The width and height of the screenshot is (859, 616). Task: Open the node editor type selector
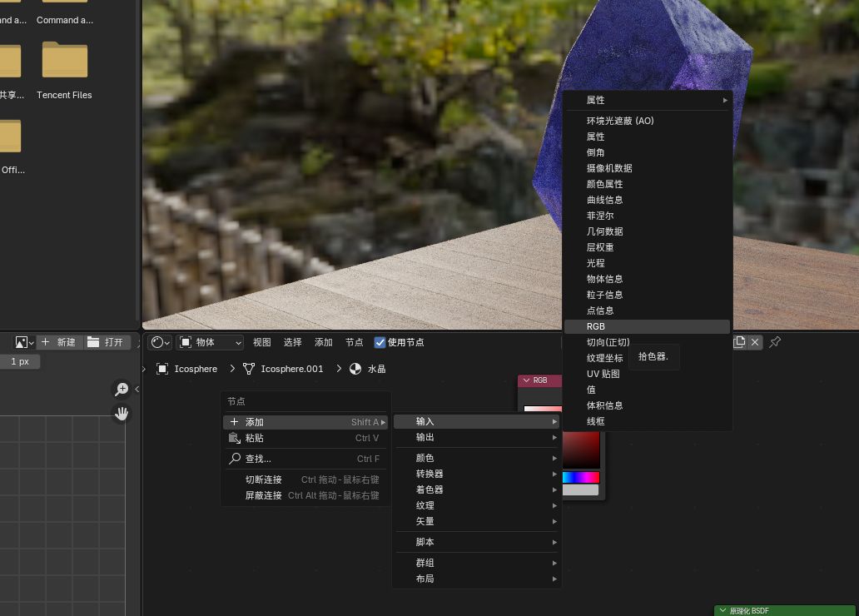click(x=160, y=342)
